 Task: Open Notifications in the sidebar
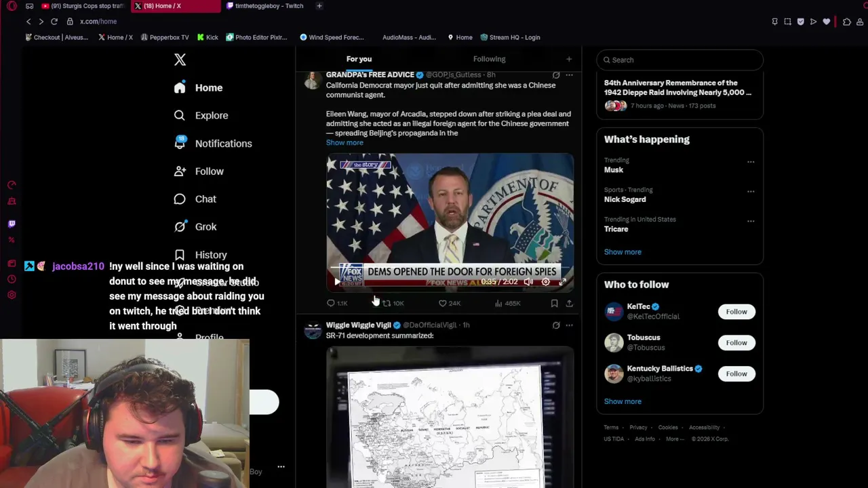click(213, 144)
